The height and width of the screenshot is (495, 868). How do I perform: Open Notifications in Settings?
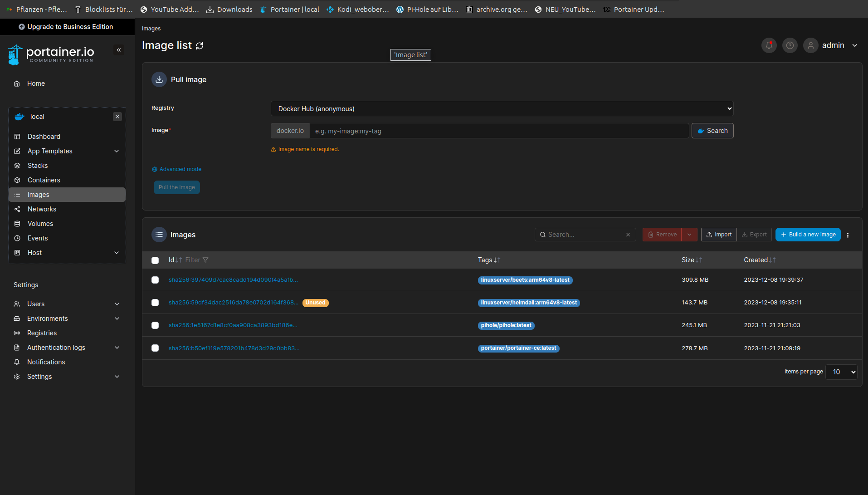(x=67, y=362)
